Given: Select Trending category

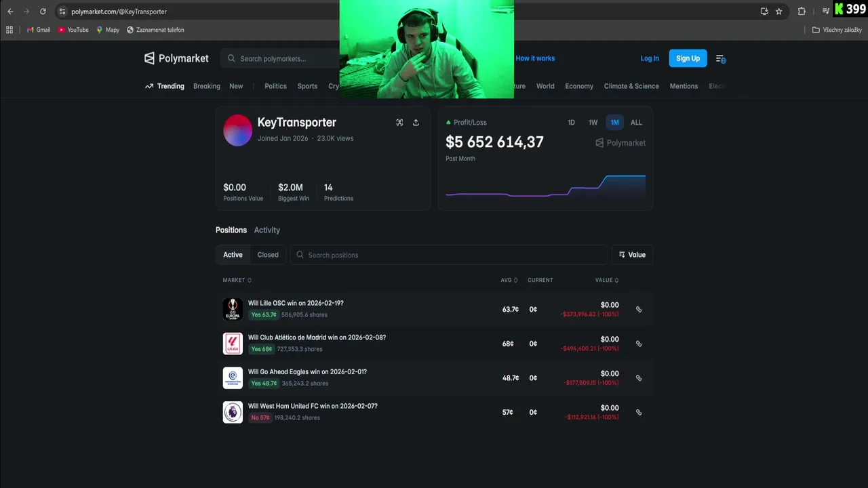Looking at the screenshot, I should [165, 86].
